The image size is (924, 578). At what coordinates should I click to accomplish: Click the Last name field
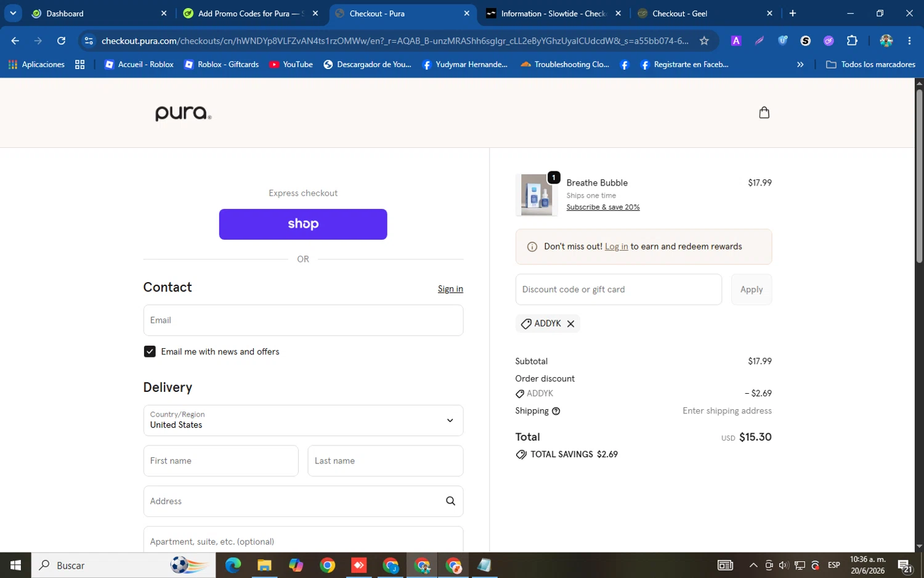tap(385, 461)
